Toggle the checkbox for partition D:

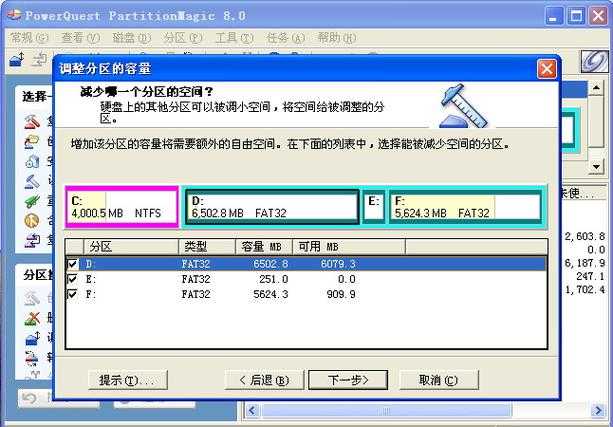tap(73, 264)
